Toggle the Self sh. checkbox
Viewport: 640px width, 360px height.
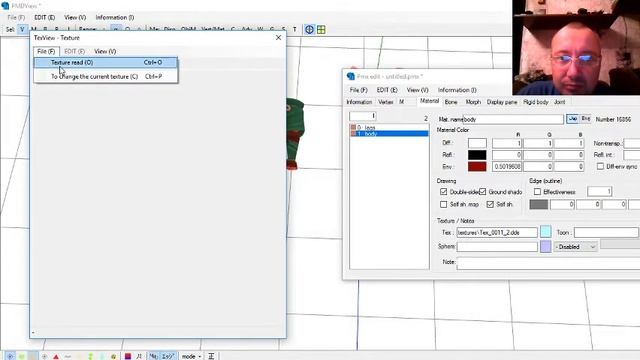[x=490, y=204]
